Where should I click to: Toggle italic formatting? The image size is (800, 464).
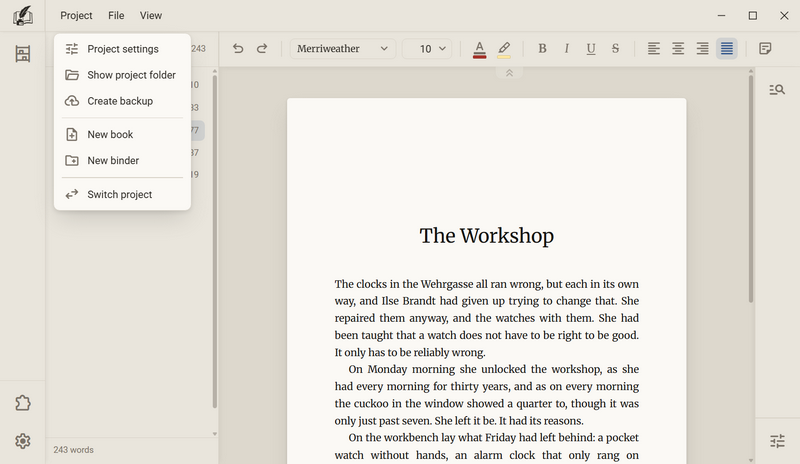pyautogui.click(x=566, y=48)
